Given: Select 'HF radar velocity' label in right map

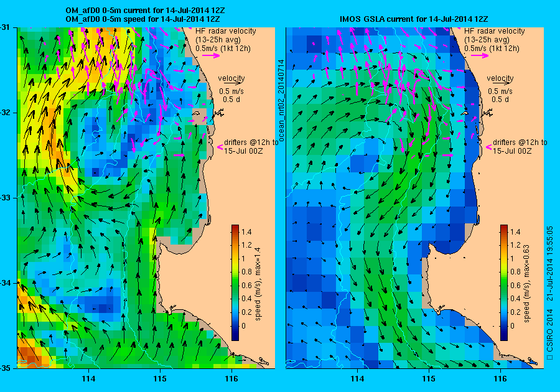Looking at the screenshot, I should 495,31.
